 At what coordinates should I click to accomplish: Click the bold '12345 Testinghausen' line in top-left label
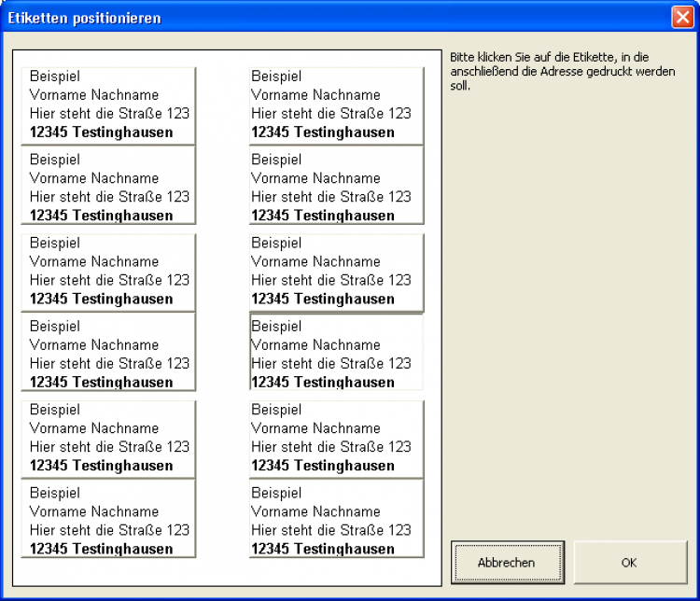tap(101, 133)
